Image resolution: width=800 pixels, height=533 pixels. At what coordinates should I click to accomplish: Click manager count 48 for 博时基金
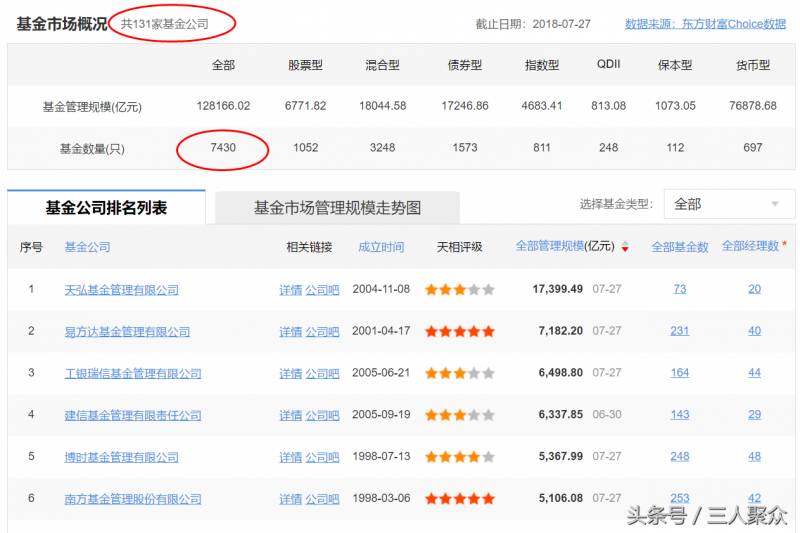[x=755, y=456]
